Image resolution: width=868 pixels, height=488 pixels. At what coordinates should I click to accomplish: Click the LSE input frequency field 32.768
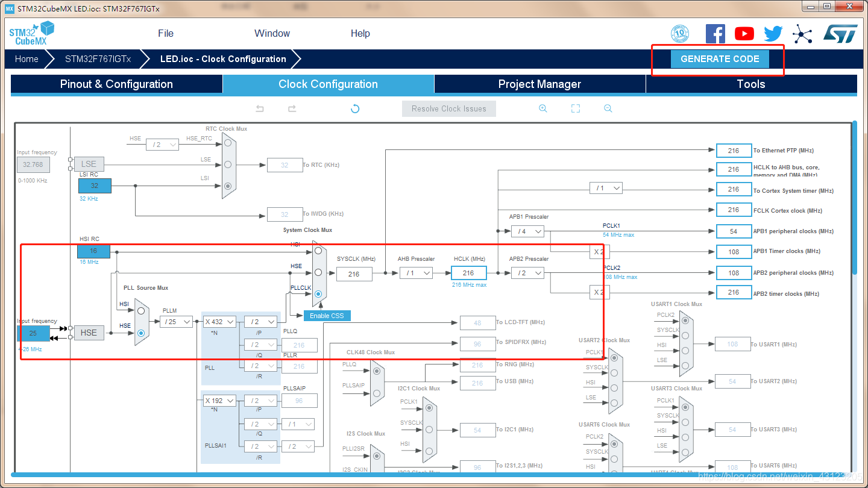33,164
